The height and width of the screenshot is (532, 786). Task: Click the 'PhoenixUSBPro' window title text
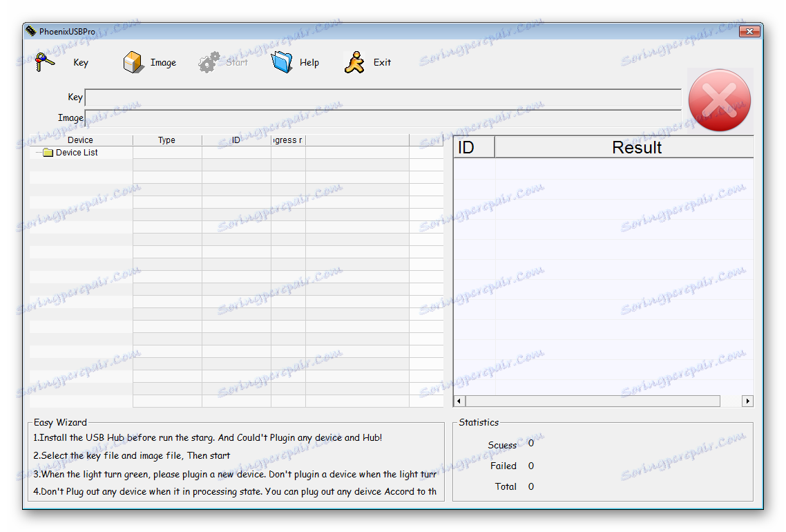(67, 32)
